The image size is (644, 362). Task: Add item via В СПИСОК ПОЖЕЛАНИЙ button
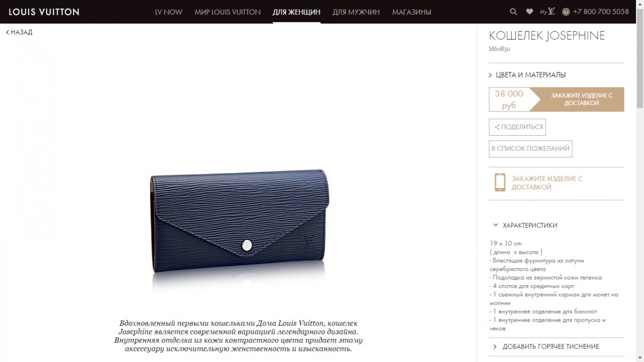530,149
